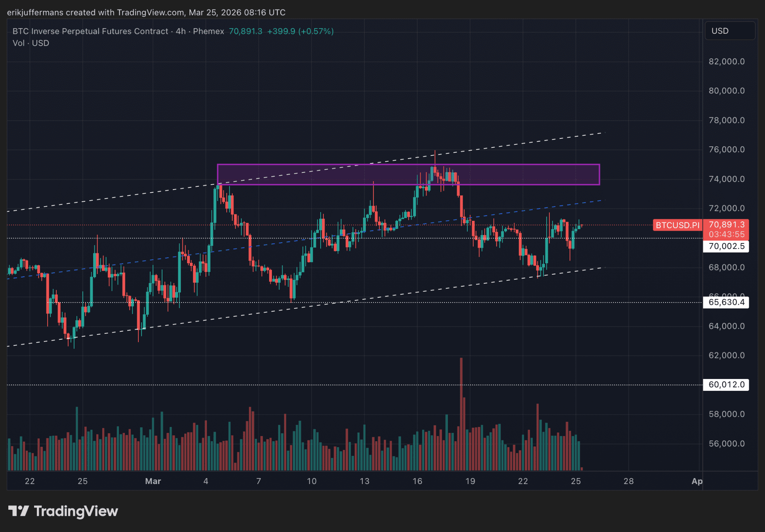Select the 4h interval text
This screenshot has height=532, width=765.
[181, 31]
